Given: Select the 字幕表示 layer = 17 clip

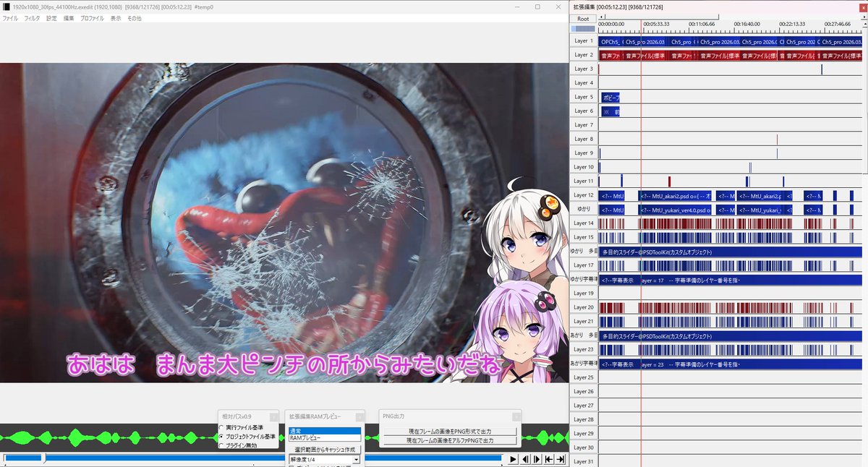Looking at the screenshot, I should pyautogui.click(x=731, y=279).
